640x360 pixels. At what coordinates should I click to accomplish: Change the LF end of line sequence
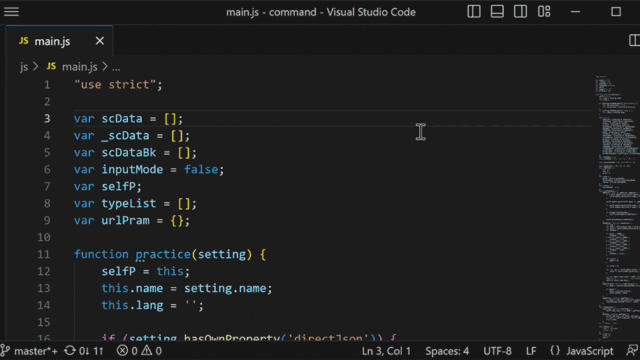point(531,351)
